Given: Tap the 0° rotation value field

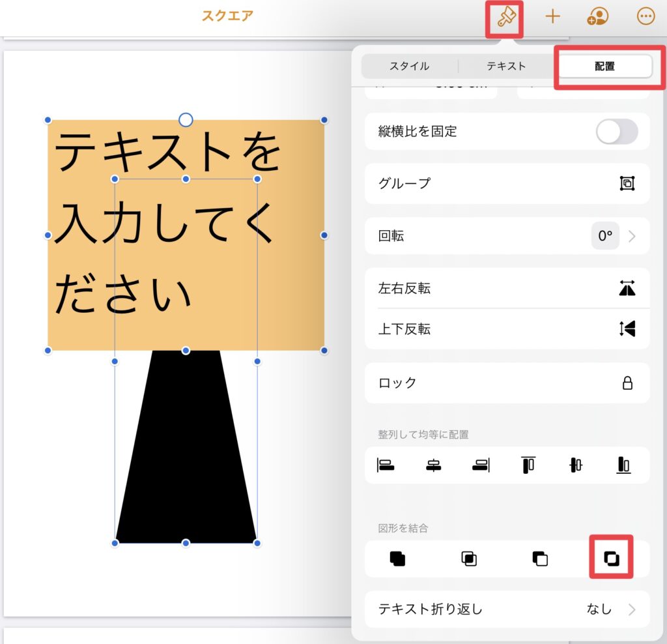Looking at the screenshot, I should [x=605, y=236].
